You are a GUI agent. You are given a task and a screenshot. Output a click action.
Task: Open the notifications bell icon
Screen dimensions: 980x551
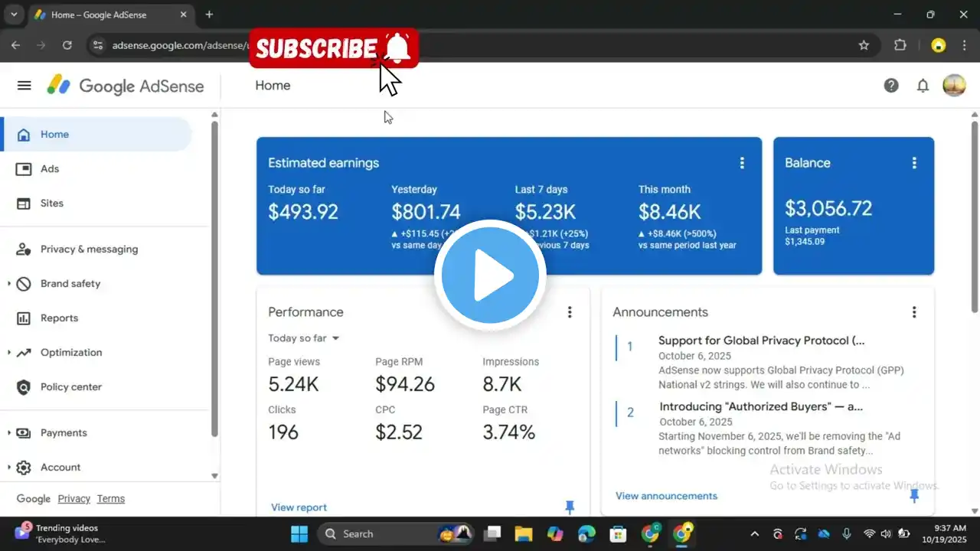click(923, 86)
